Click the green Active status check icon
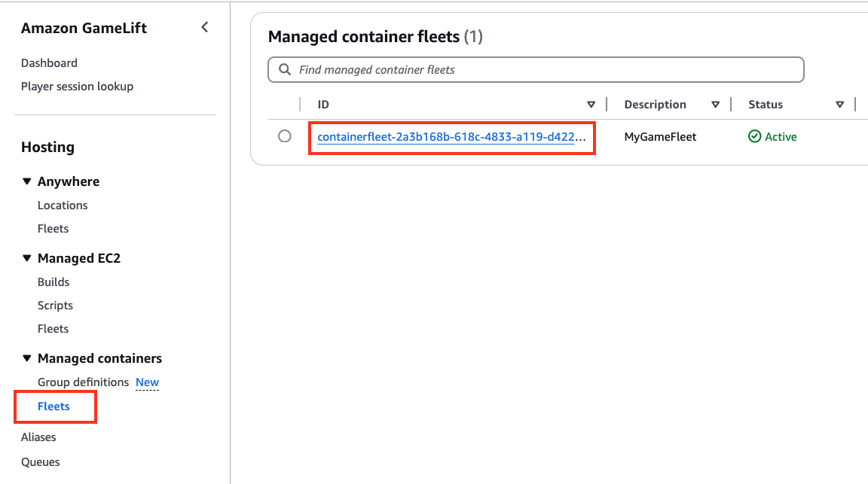 point(753,137)
